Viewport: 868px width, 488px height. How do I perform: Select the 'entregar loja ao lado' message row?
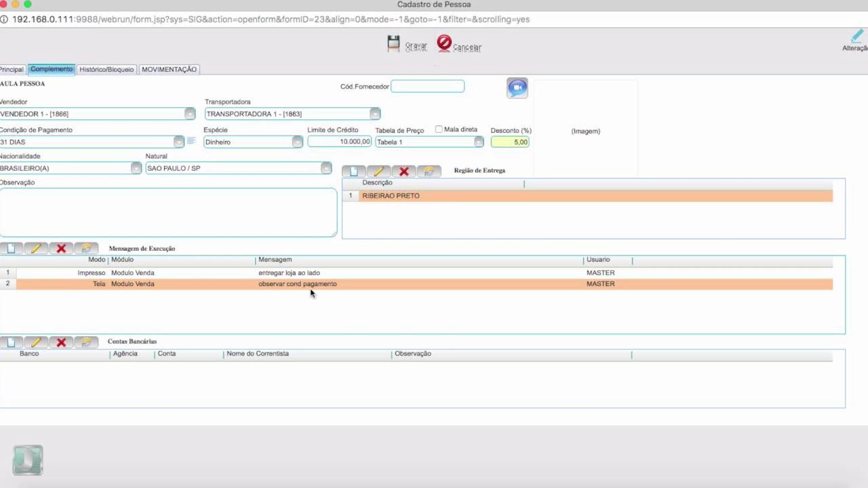pos(416,273)
